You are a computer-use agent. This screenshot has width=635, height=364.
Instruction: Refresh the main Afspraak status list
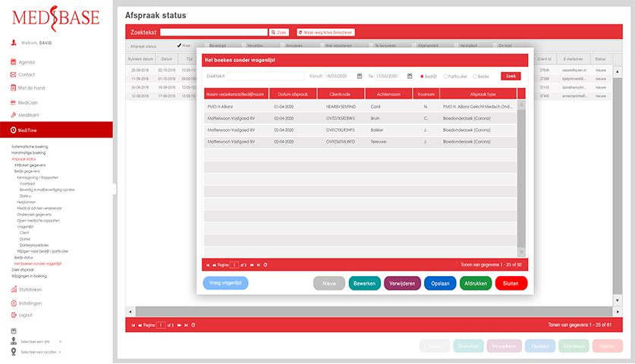pos(193,325)
